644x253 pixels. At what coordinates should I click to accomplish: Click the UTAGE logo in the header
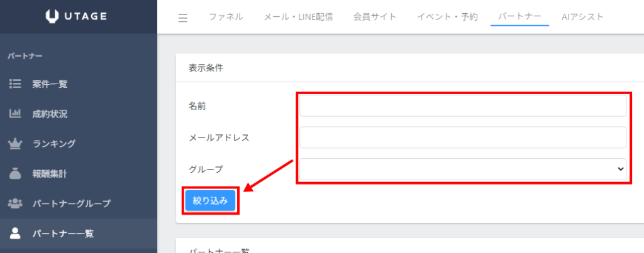coord(78,16)
